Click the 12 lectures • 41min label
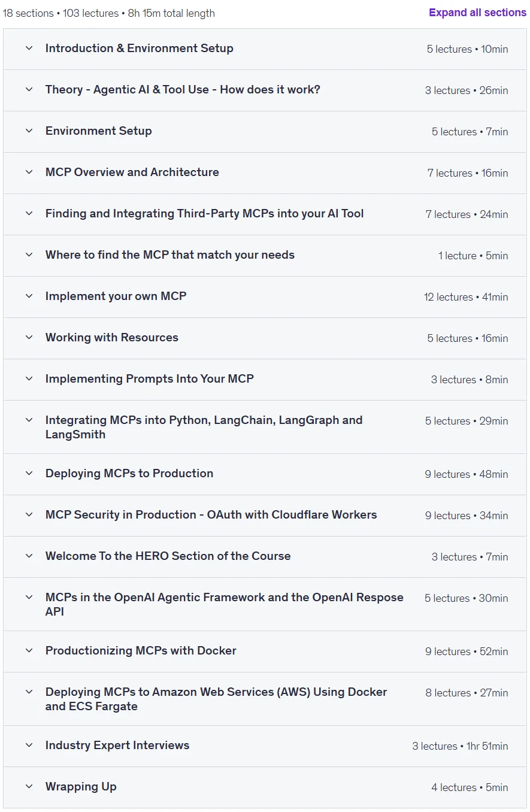This screenshot has width=530, height=812. [466, 297]
